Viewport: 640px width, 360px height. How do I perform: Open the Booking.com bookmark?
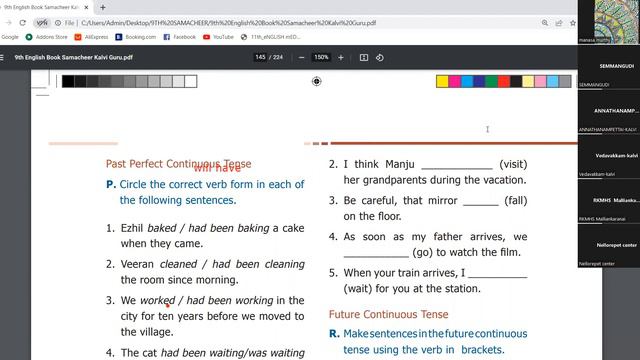[136, 37]
